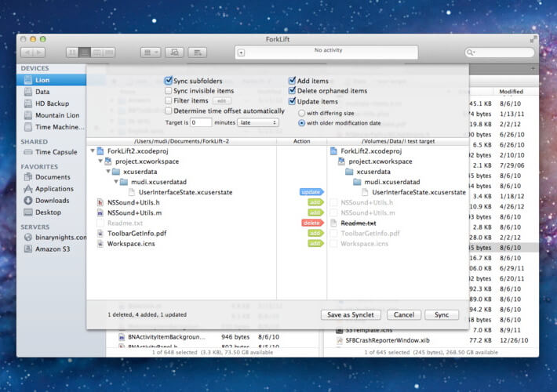Toggle Delete orphaned items checkbox
The image size is (557, 392).
coord(292,90)
